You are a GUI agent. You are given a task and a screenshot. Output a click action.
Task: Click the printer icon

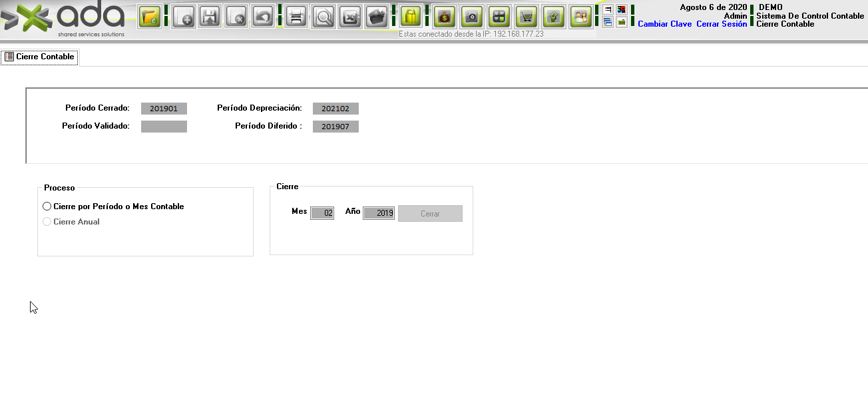297,17
